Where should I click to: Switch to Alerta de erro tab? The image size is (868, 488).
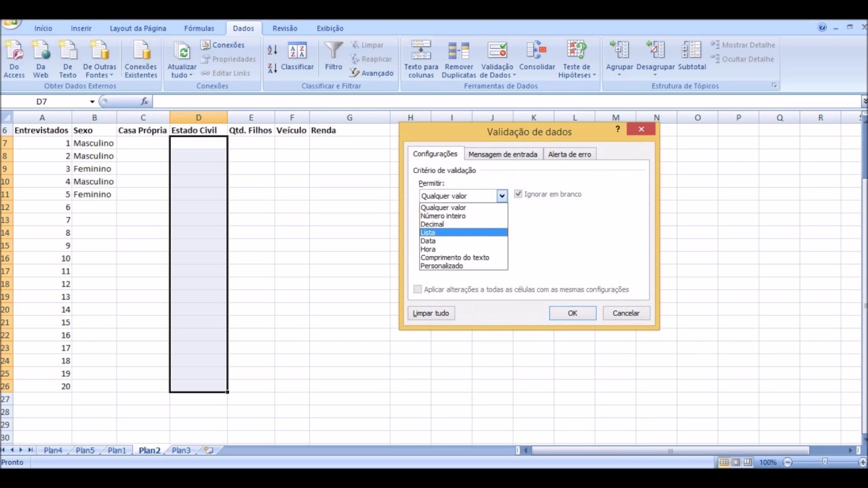coord(569,155)
